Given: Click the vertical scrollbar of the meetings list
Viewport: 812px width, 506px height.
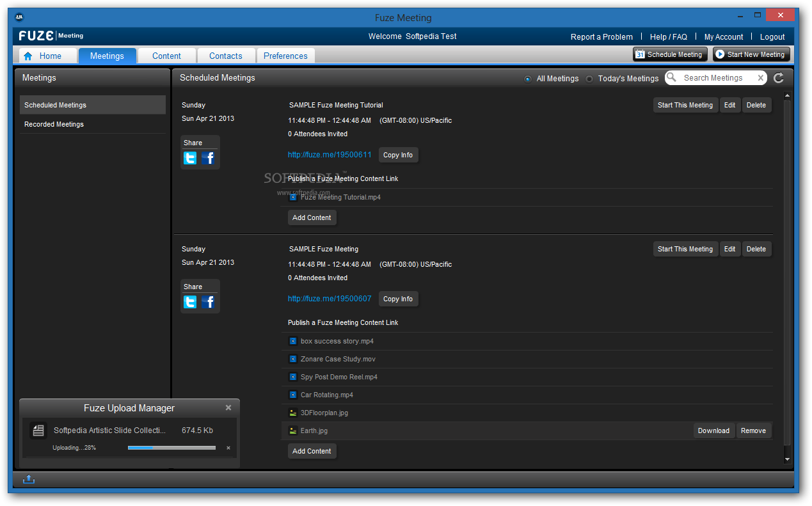Looking at the screenshot, I should click(787, 273).
